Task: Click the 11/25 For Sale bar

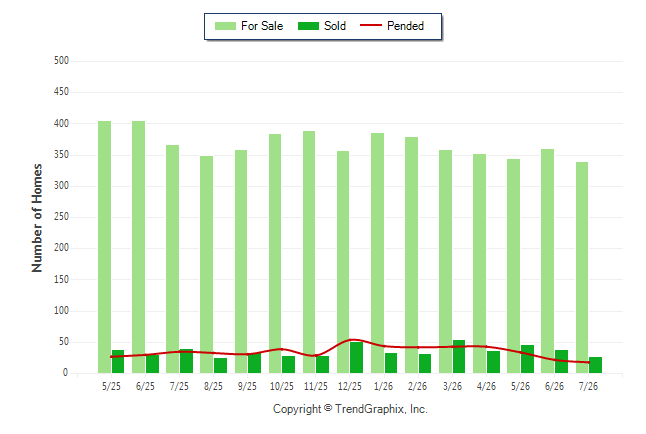Action: pyautogui.click(x=309, y=252)
